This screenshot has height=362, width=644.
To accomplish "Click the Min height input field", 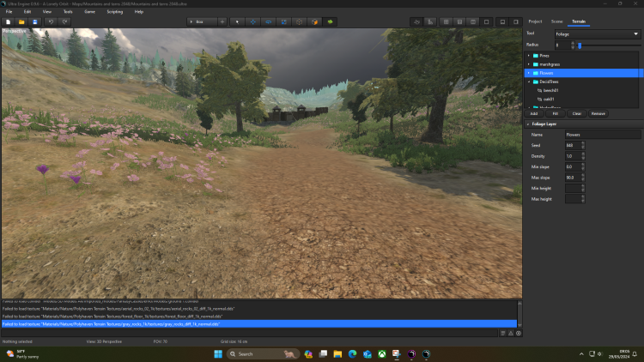I will pyautogui.click(x=573, y=189).
